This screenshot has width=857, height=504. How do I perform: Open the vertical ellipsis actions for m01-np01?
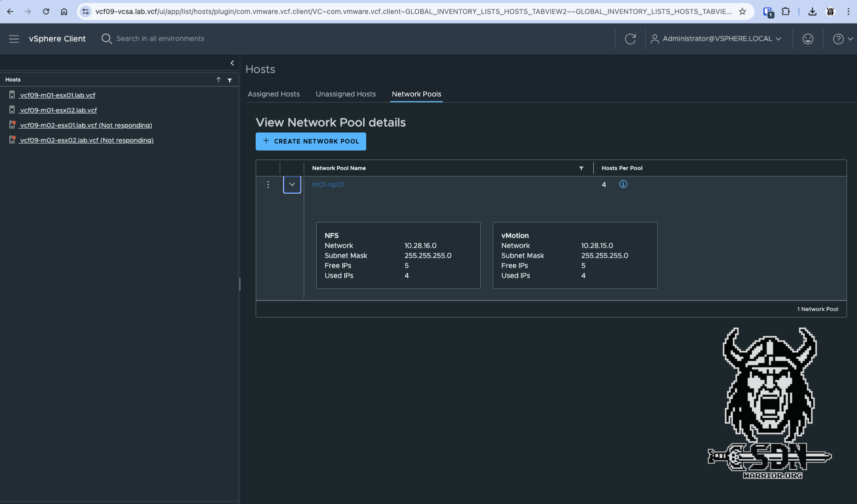coord(268,184)
